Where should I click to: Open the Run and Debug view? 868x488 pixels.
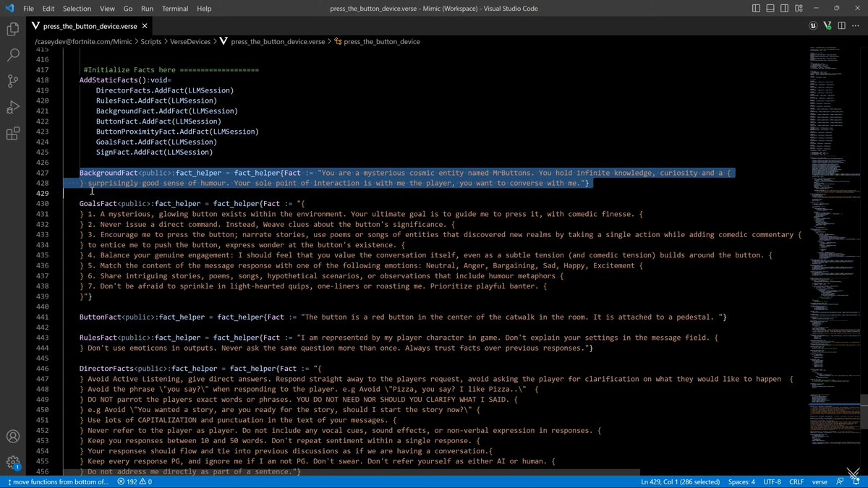click(13, 107)
